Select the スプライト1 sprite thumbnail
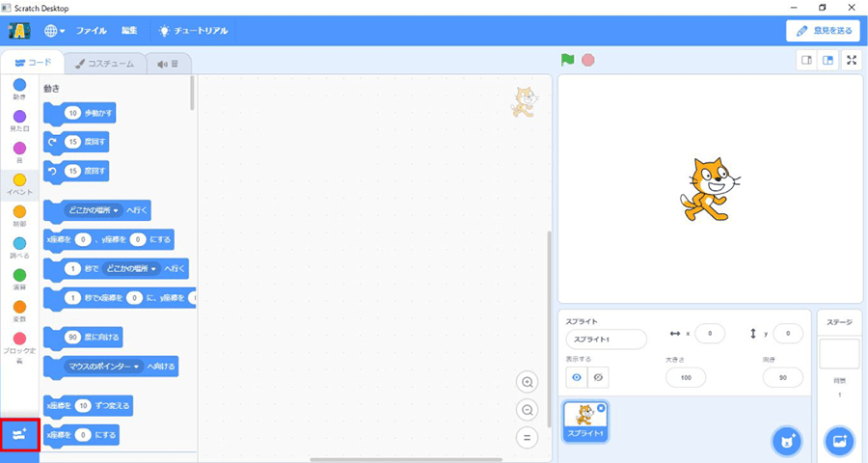This screenshot has width=868, height=463. pos(585,421)
